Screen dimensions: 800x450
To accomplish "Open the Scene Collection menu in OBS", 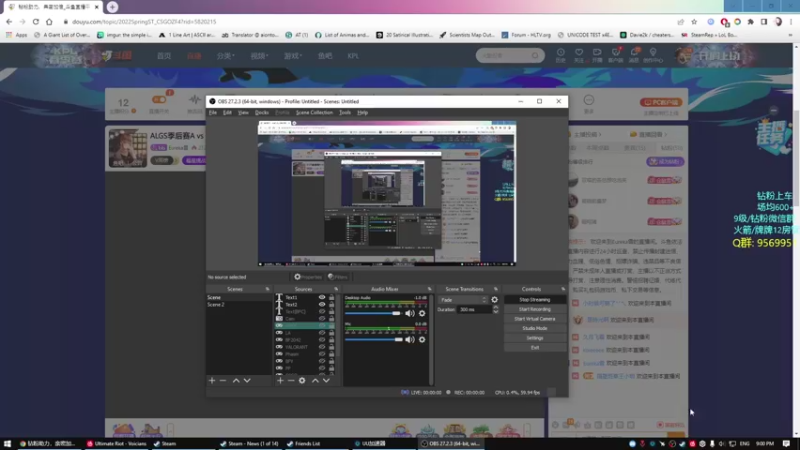I will click(x=314, y=113).
